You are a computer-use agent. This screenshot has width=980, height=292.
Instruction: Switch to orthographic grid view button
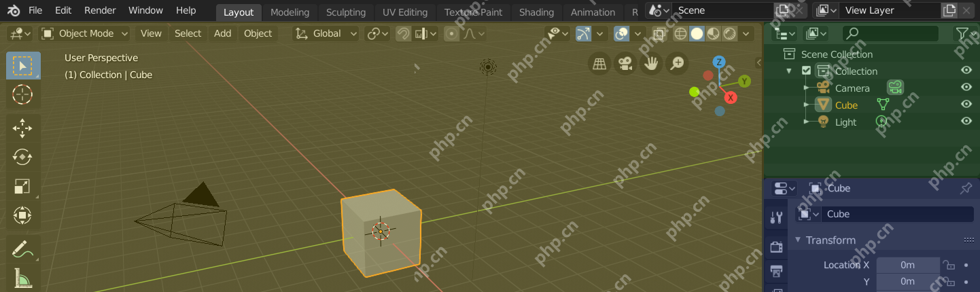tap(599, 63)
